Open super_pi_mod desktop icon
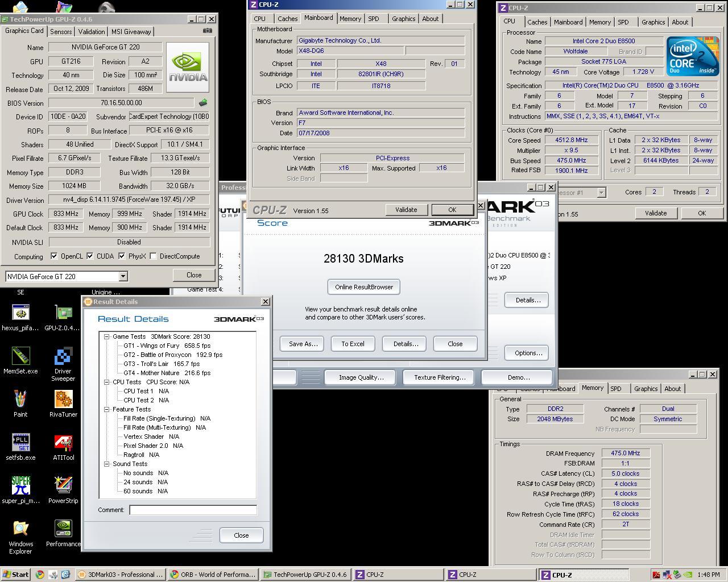 [x=20, y=490]
